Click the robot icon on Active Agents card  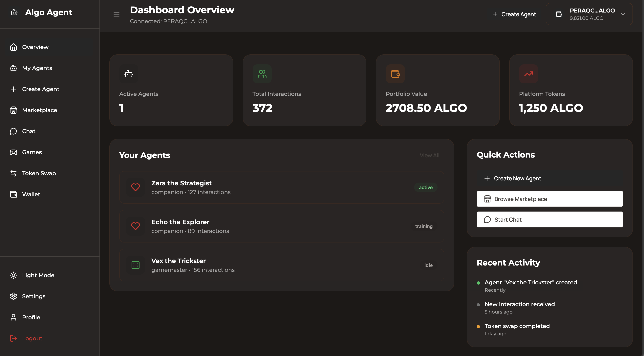click(128, 74)
